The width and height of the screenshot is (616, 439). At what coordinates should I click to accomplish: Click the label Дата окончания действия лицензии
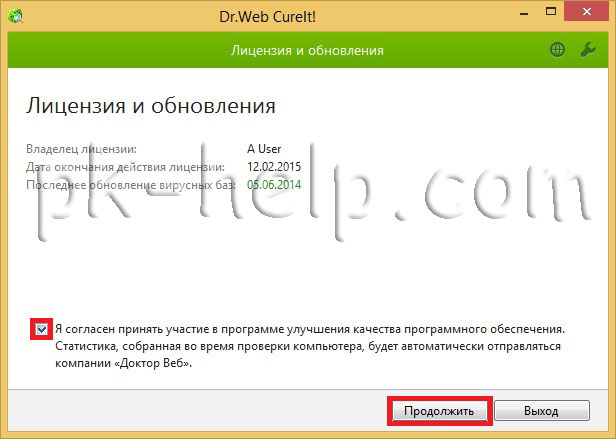coord(126,167)
